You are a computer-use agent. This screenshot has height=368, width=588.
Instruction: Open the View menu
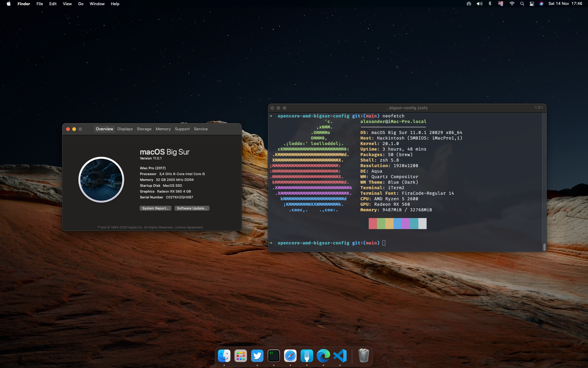pyautogui.click(x=67, y=4)
